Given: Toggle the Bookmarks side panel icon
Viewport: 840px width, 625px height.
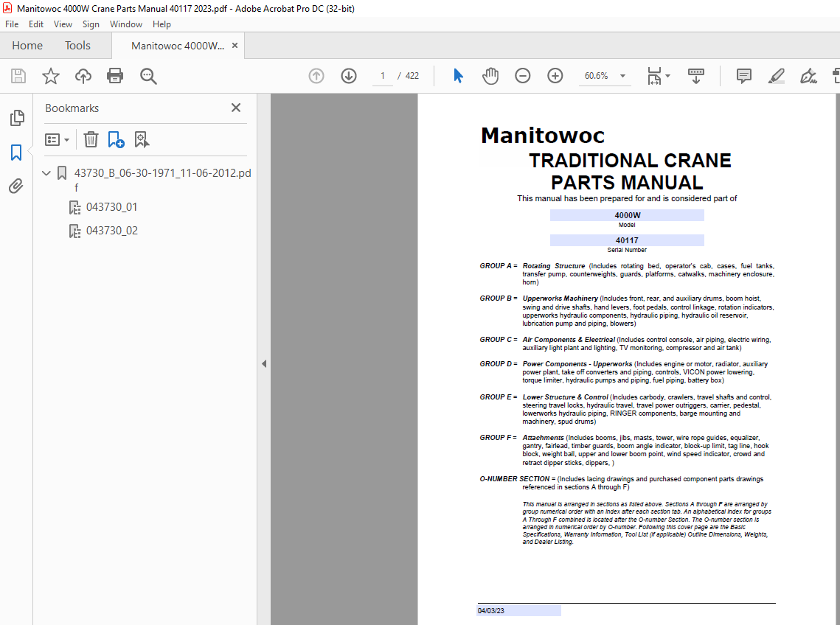Looking at the screenshot, I should 16,153.
